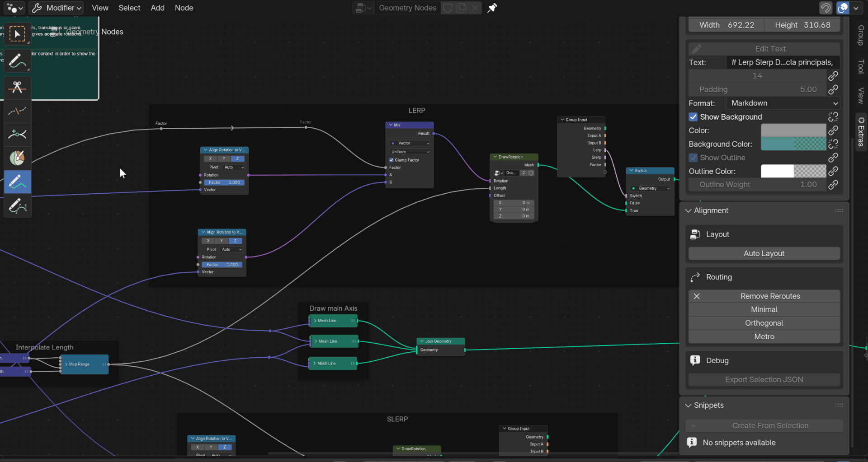
Task: Switch to the Group sidebar tab
Action: point(861,35)
